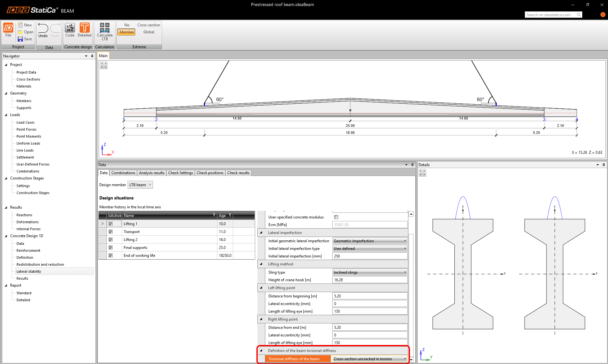Toggle IsActive checkbox for Transport
608x364 pixels.
111,232
